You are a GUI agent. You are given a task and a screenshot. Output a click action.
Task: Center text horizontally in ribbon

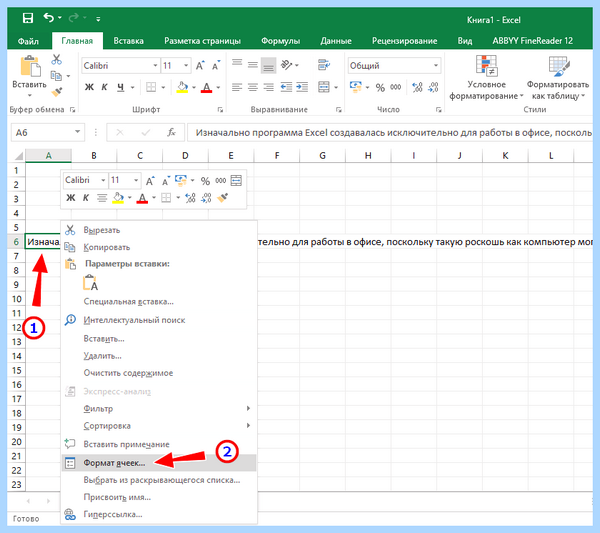pos(253,87)
